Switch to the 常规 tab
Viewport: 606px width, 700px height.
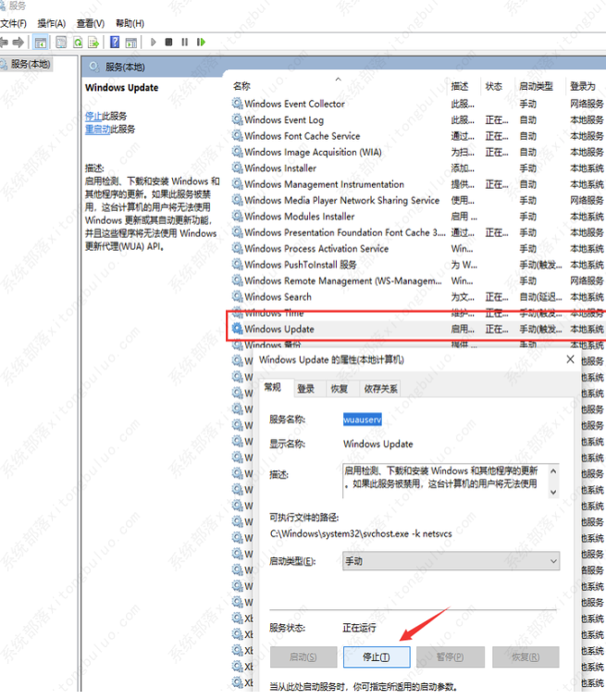272,387
